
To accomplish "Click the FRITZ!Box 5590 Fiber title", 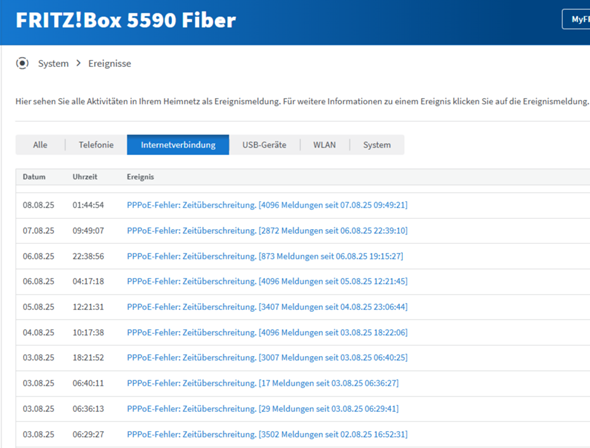I will [x=126, y=20].
